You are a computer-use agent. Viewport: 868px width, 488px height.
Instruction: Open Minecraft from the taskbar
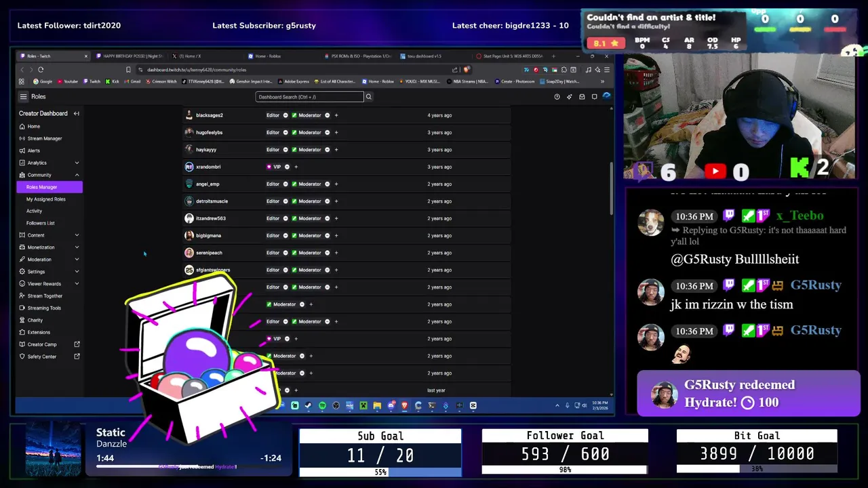(363, 405)
